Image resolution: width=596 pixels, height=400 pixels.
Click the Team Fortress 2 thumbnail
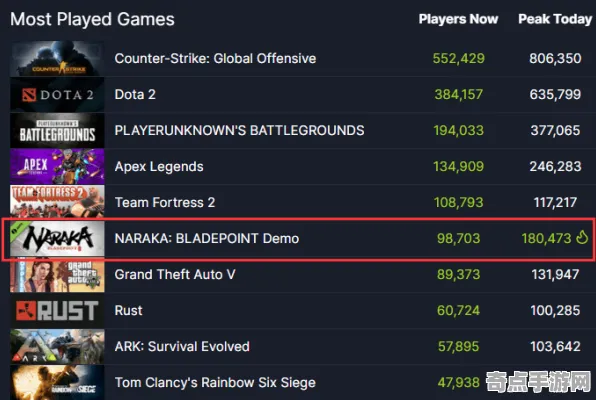click(57, 202)
